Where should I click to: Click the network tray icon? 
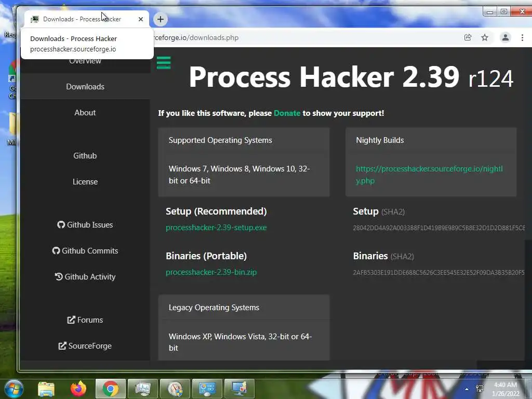point(480,389)
